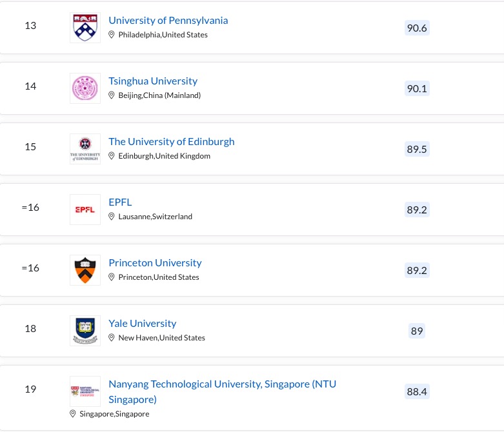Click the Nanyang Technological University logo
Screen dimensions: 504x432
click(85, 391)
